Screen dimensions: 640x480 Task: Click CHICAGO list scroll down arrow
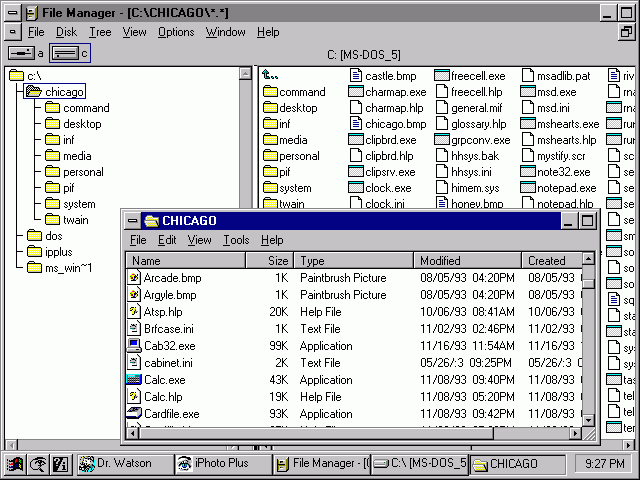click(588, 420)
